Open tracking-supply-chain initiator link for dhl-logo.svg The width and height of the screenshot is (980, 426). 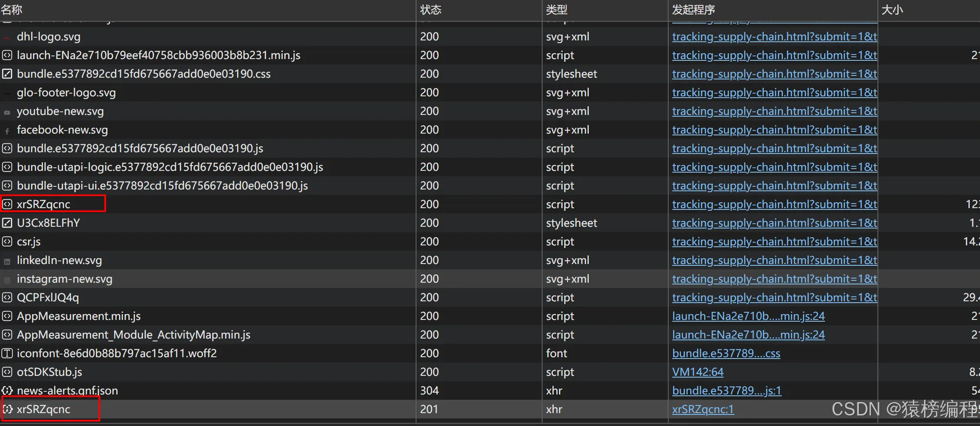click(775, 37)
